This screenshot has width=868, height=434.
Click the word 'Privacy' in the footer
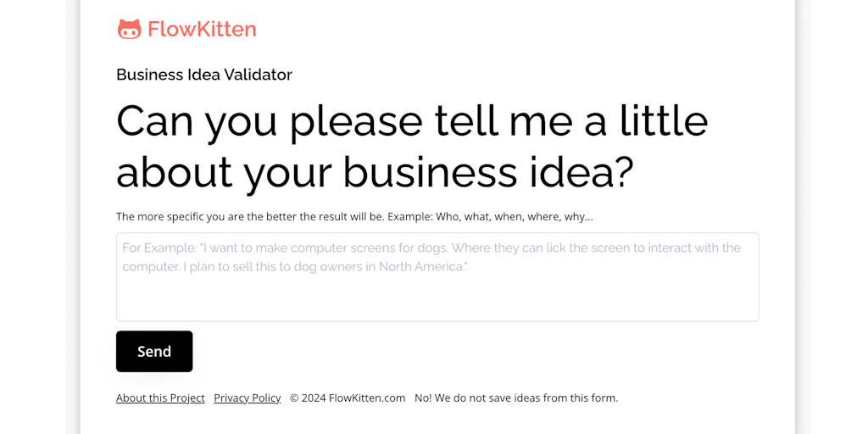pos(231,398)
